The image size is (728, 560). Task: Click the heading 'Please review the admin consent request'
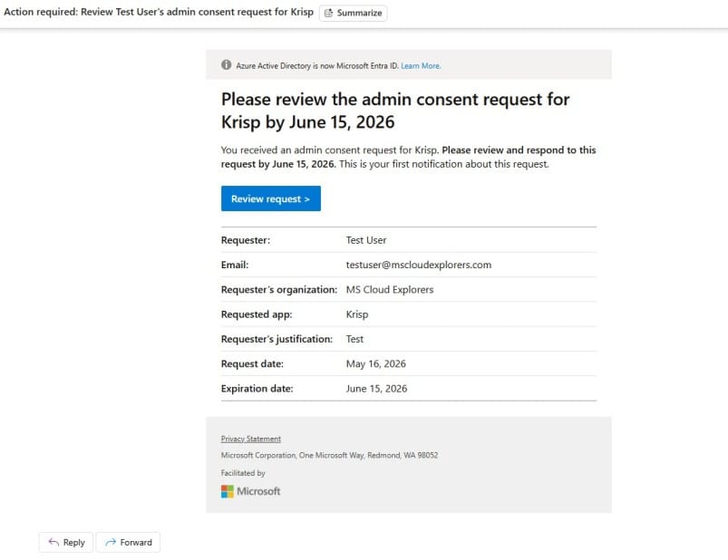395,111
